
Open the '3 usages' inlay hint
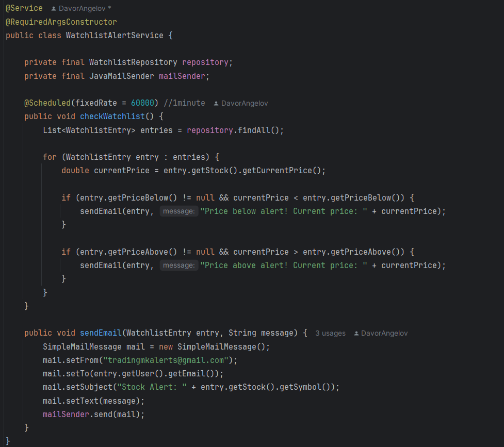(330, 334)
